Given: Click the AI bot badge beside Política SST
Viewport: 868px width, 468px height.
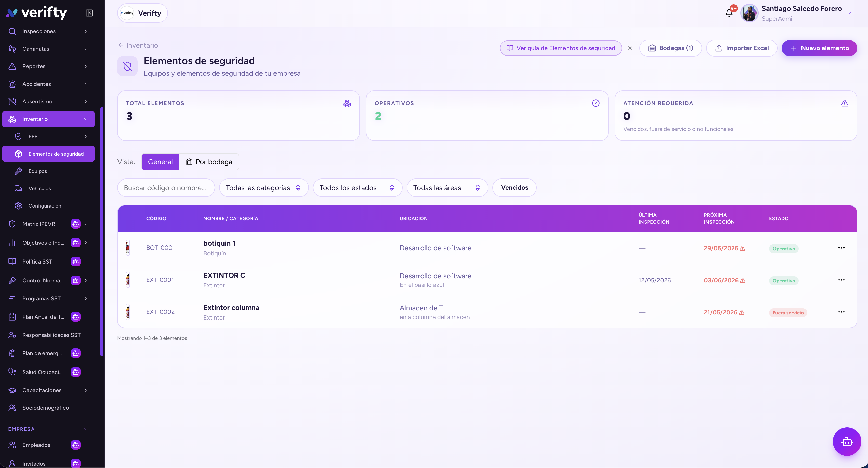Looking at the screenshot, I should click(76, 261).
